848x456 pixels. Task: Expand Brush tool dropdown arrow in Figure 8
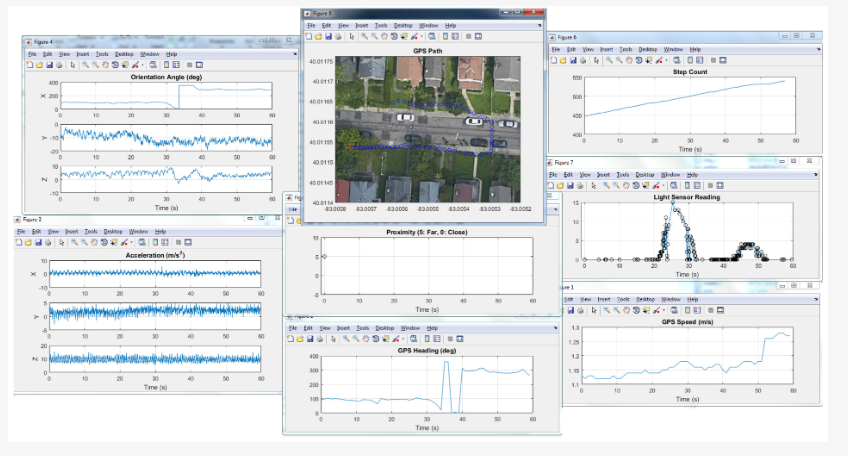tap(422, 37)
